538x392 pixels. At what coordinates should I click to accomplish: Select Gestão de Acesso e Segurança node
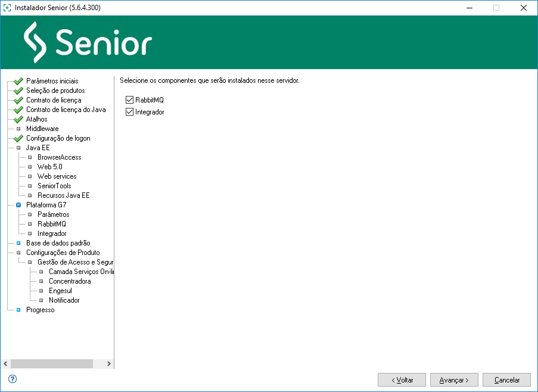click(x=76, y=262)
